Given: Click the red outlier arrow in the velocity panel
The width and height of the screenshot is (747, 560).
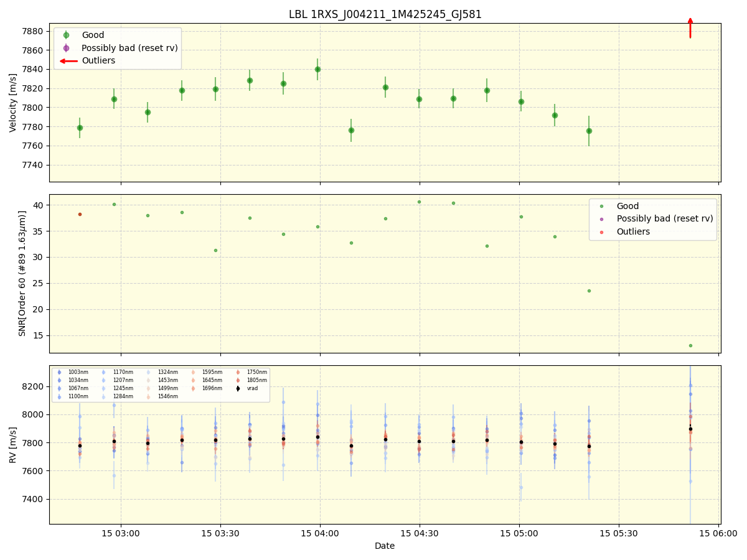Looking at the screenshot, I should 690,28.
